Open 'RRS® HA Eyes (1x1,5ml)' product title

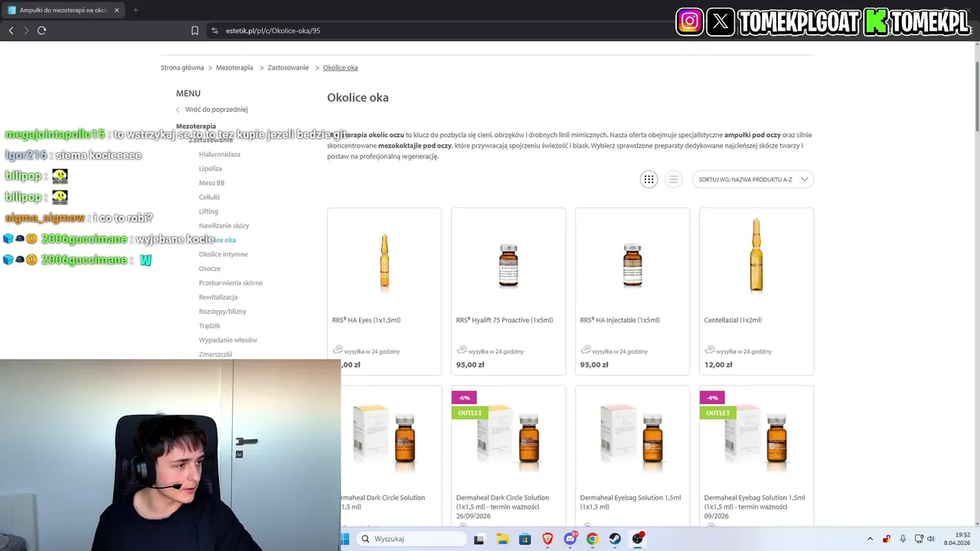click(366, 320)
